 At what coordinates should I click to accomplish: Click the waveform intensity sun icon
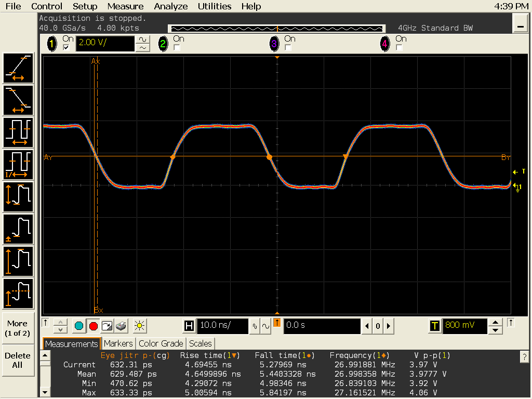point(139,326)
